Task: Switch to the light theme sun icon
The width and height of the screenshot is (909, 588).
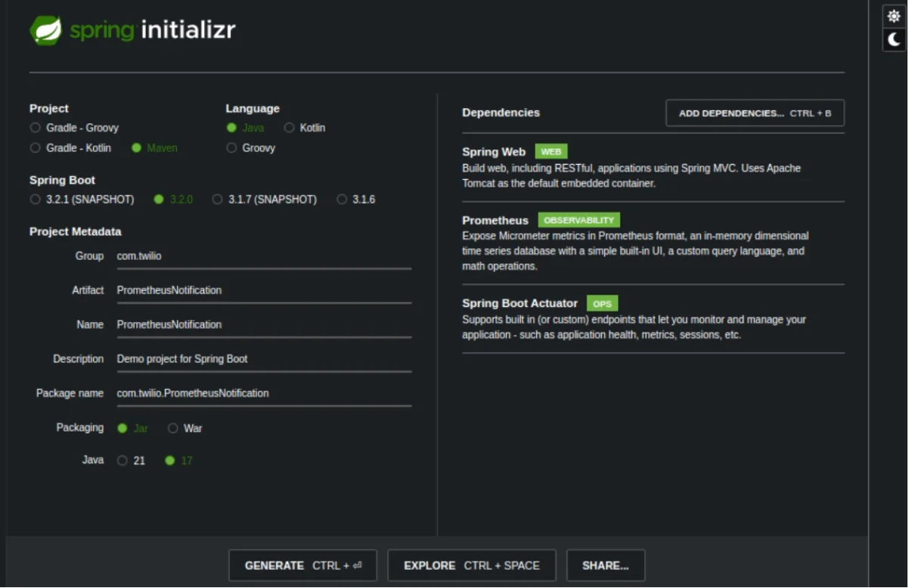Action: point(895,17)
